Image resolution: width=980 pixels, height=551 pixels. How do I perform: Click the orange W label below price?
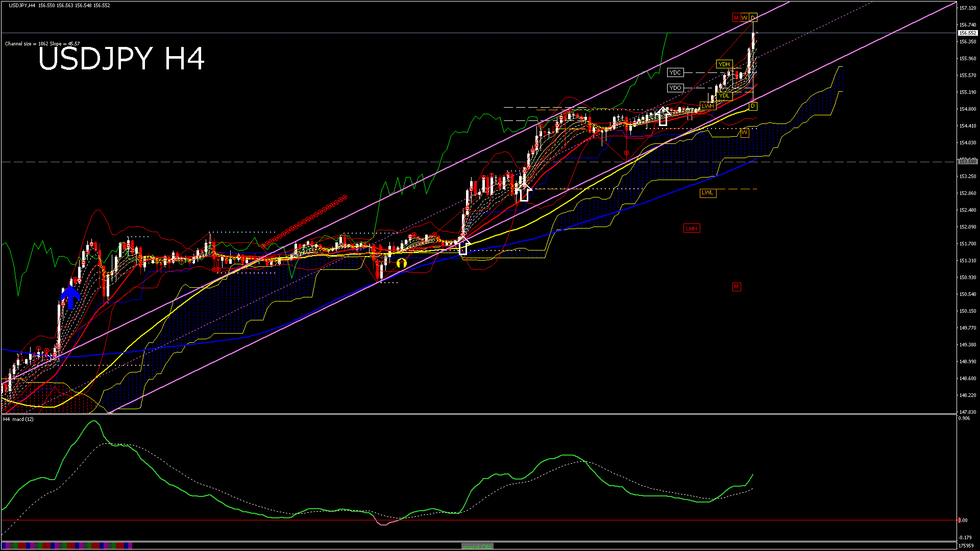(744, 133)
